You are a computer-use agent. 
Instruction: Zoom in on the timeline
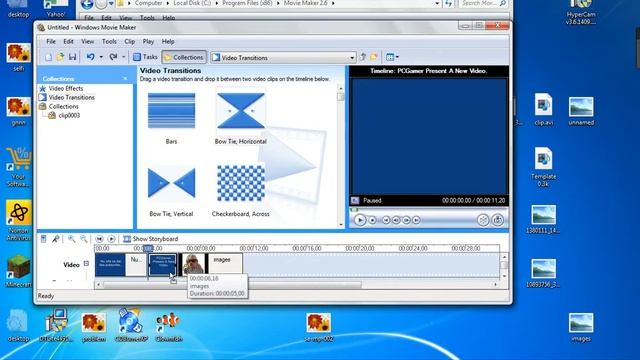point(72,239)
